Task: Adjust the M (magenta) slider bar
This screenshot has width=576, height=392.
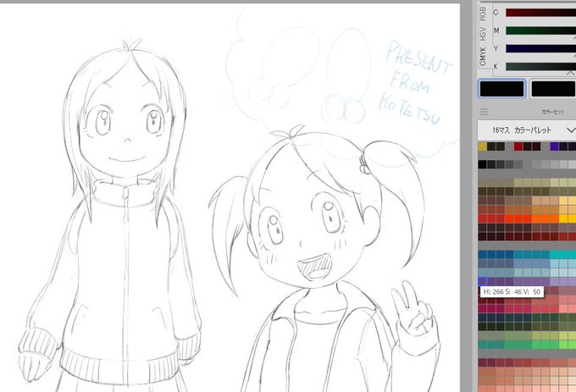Action: (540, 30)
